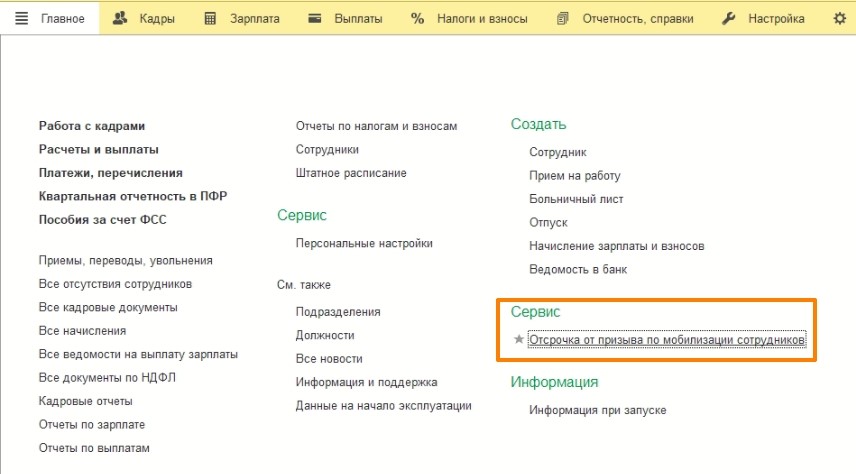Switch to the Кадры section
This screenshot has height=474, width=856.
click(x=157, y=19)
